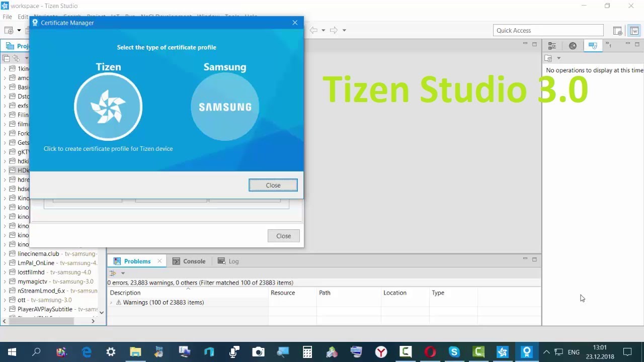Show hidden views list chevron

(609, 45)
